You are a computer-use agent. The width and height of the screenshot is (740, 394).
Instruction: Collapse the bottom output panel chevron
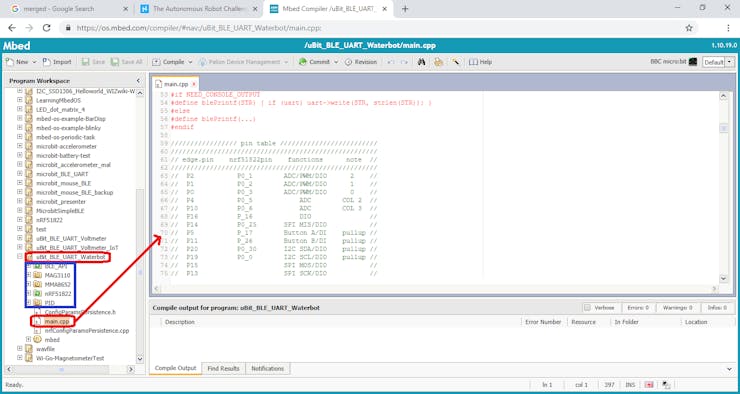(730, 369)
